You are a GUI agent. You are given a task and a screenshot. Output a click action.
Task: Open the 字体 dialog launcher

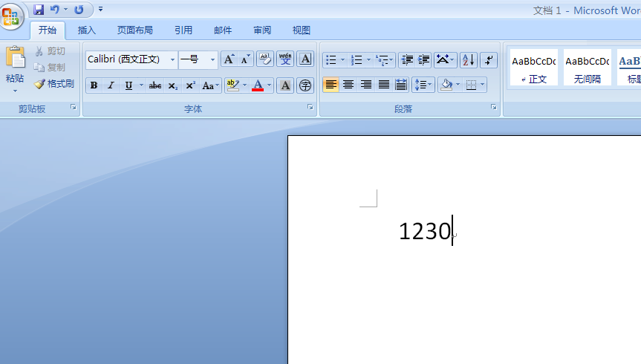pyautogui.click(x=310, y=107)
